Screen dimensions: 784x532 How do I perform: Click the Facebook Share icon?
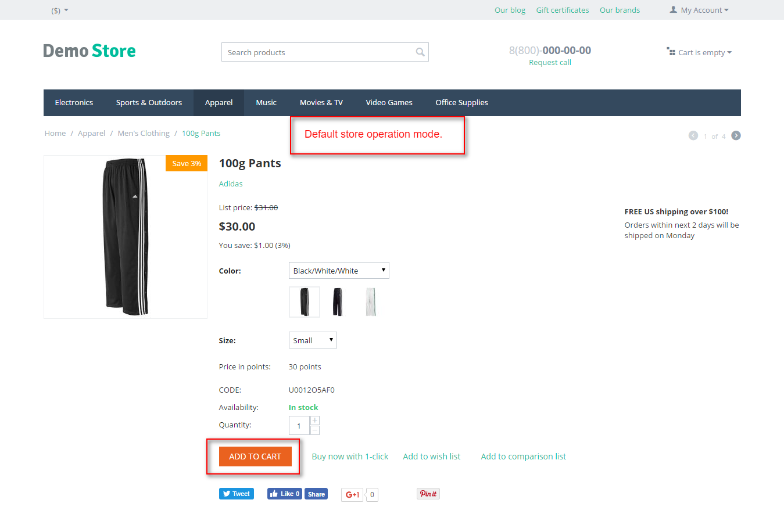[316, 493]
